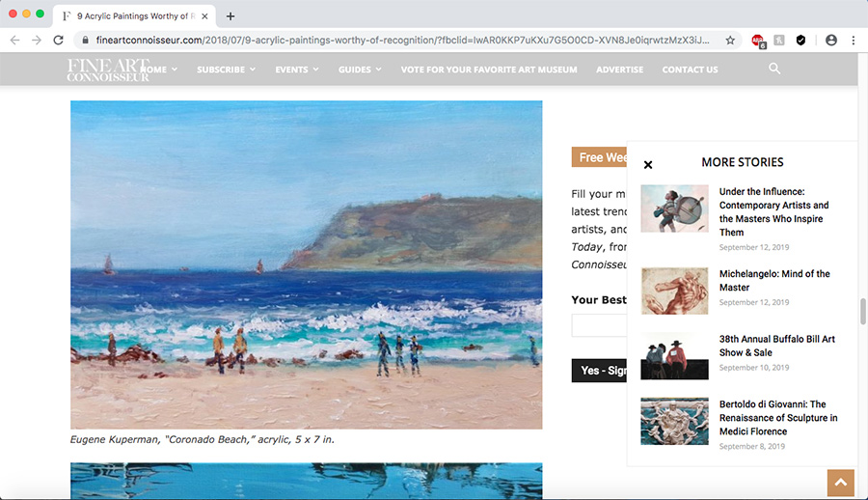The height and width of the screenshot is (500, 868).
Task: Open the Chrome profile avatar menu
Action: click(x=831, y=40)
